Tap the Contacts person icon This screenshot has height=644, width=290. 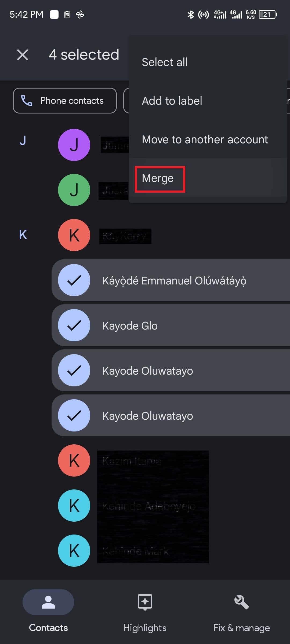48,602
